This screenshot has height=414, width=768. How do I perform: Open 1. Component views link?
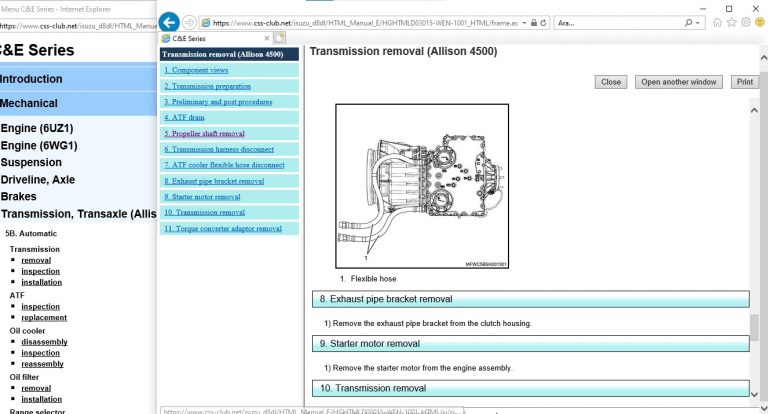click(196, 70)
